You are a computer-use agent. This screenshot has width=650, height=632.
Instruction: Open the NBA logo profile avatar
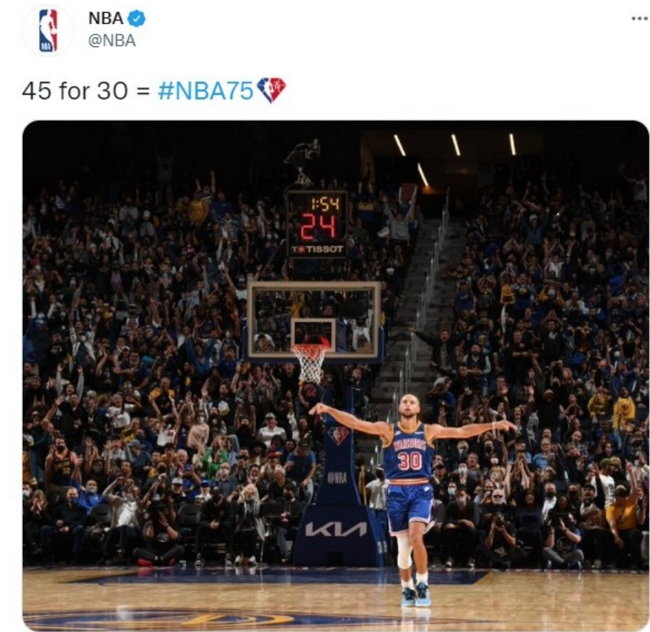(48, 30)
